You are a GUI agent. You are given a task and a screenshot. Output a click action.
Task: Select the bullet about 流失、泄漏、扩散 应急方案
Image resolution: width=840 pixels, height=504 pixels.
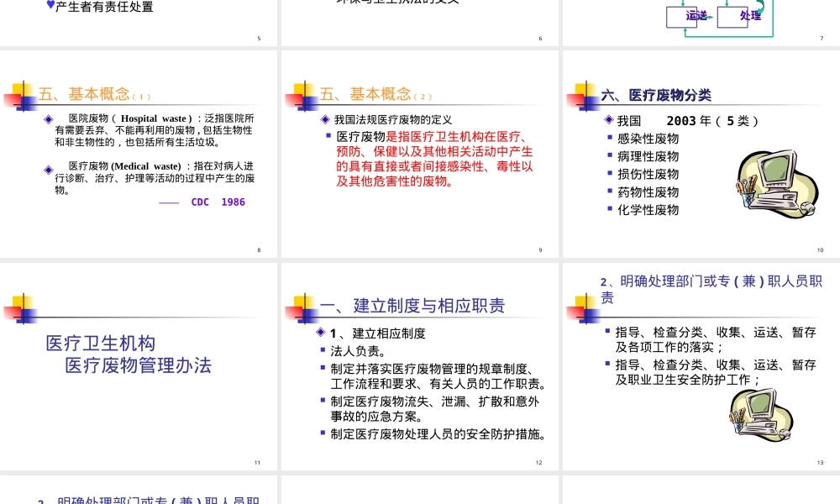pos(434,409)
